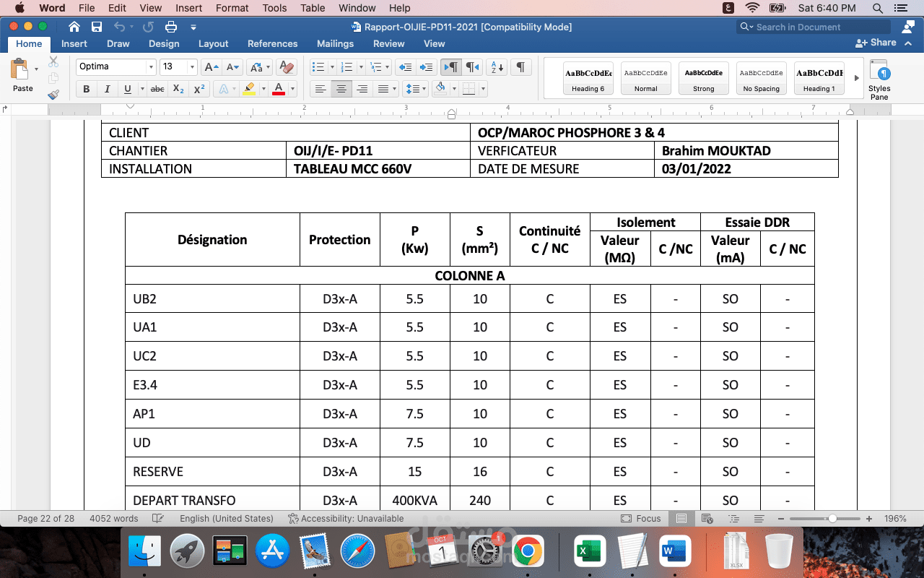Set right-to-left text direction
This screenshot has width=924, height=578.
(x=472, y=67)
